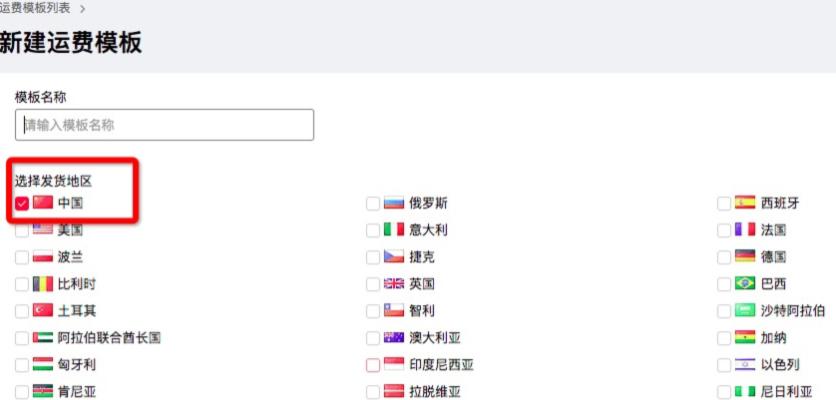This screenshot has width=836, height=400.
Task: Click the Italy flag icon
Action: click(x=393, y=230)
